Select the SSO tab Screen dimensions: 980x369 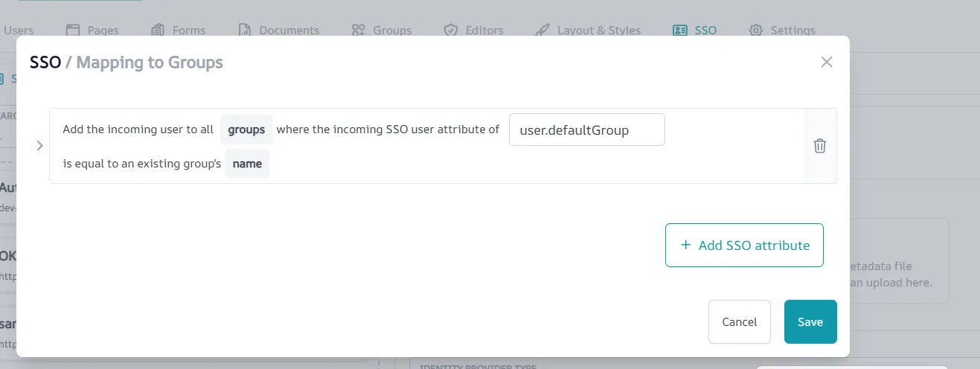pyautogui.click(x=694, y=31)
